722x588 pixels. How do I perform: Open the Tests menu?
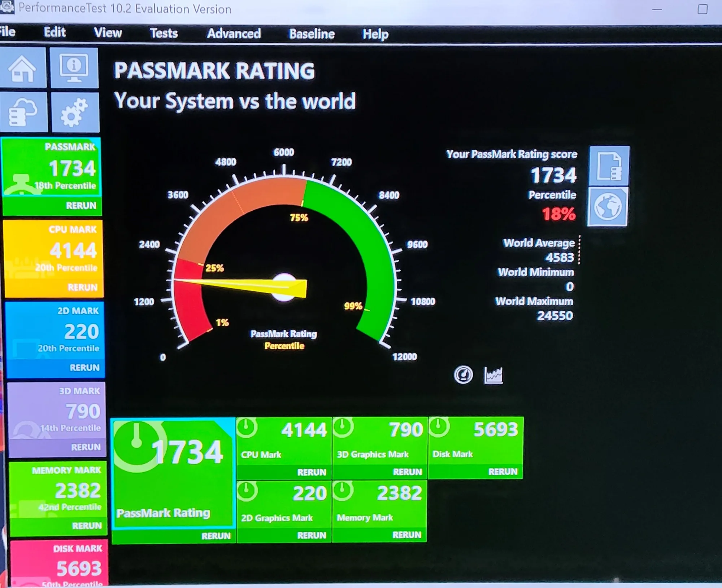tap(164, 34)
